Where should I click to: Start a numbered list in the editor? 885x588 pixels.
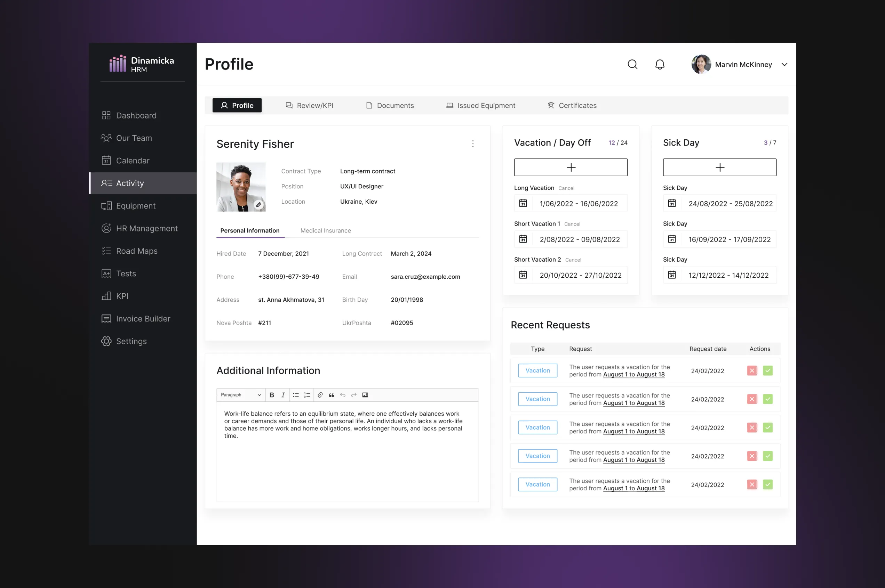pyautogui.click(x=307, y=395)
